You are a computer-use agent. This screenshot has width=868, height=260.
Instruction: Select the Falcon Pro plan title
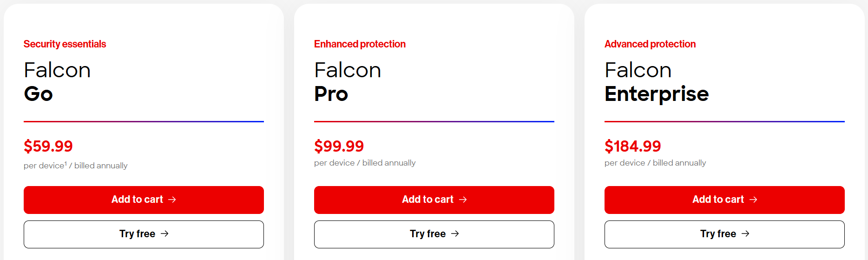[x=348, y=82]
